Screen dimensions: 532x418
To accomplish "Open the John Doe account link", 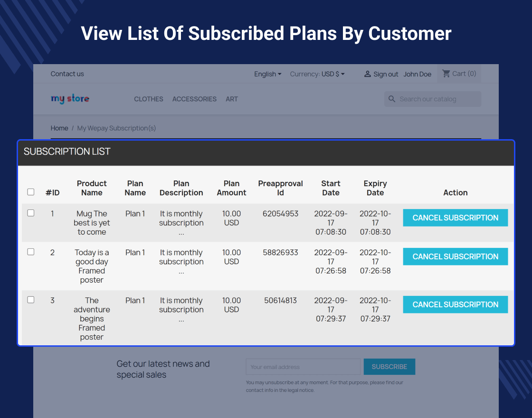I will [418, 74].
